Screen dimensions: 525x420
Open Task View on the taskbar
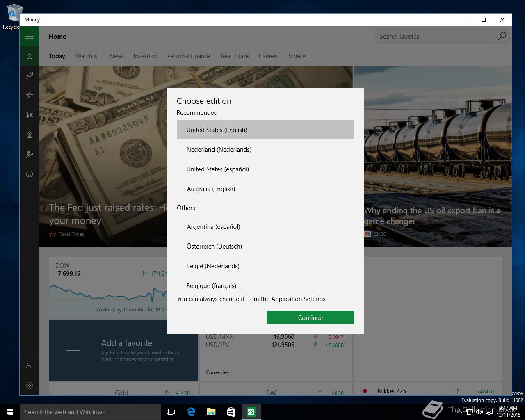(x=171, y=412)
